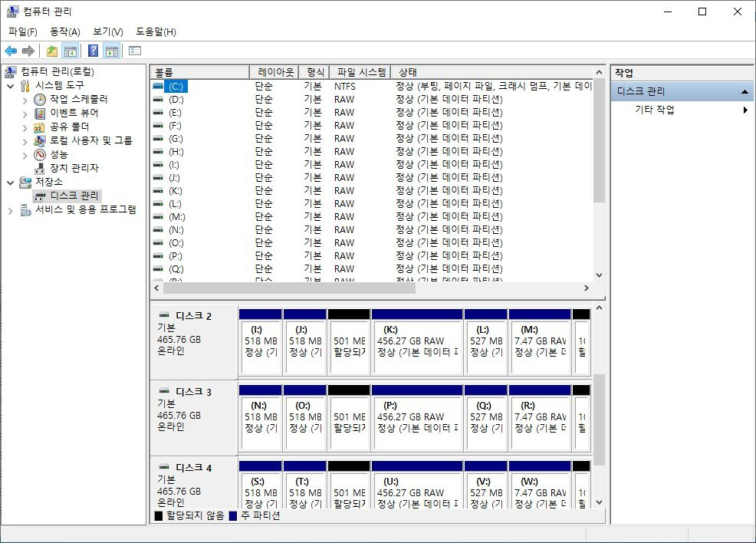Sort by the 형식 column header
756x543 pixels.
(x=314, y=72)
